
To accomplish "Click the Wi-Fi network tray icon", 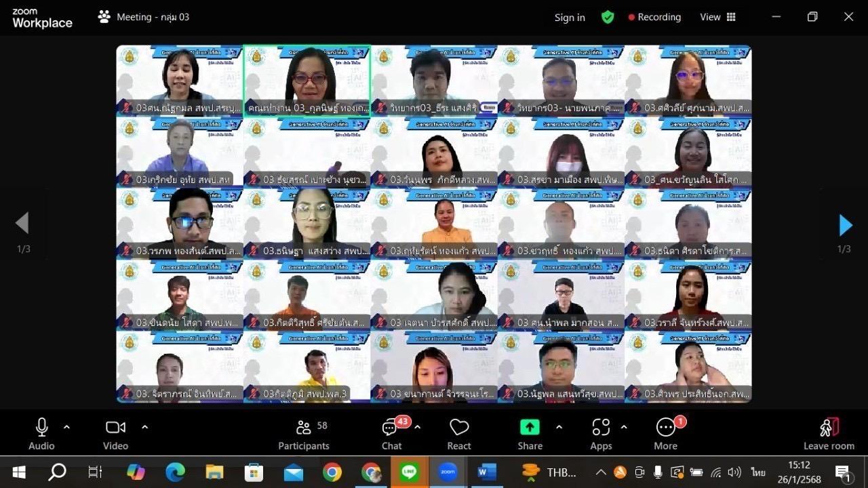I will (x=715, y=472).
